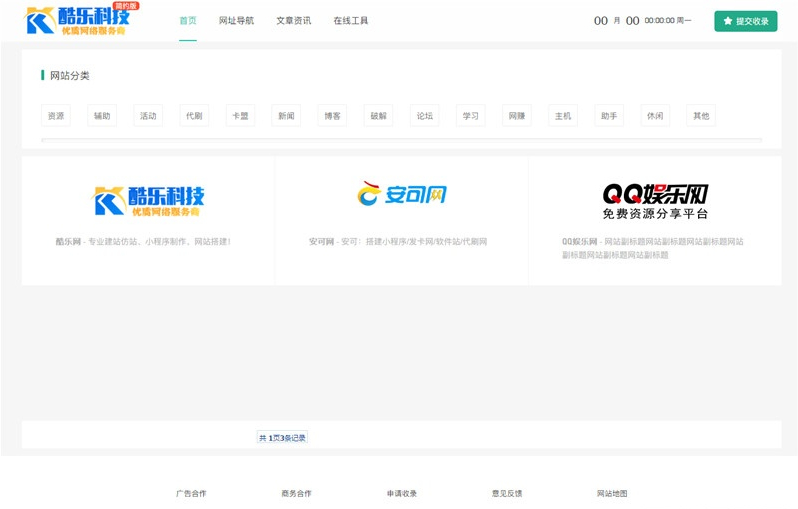Click the 酷乐科技 logo in header
The image size is (798, 509).
point(81,20)
